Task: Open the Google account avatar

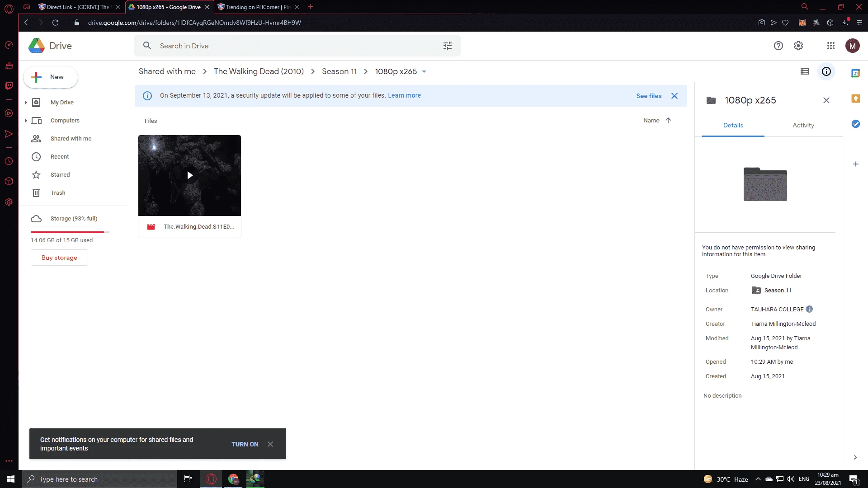Action: 853,46
